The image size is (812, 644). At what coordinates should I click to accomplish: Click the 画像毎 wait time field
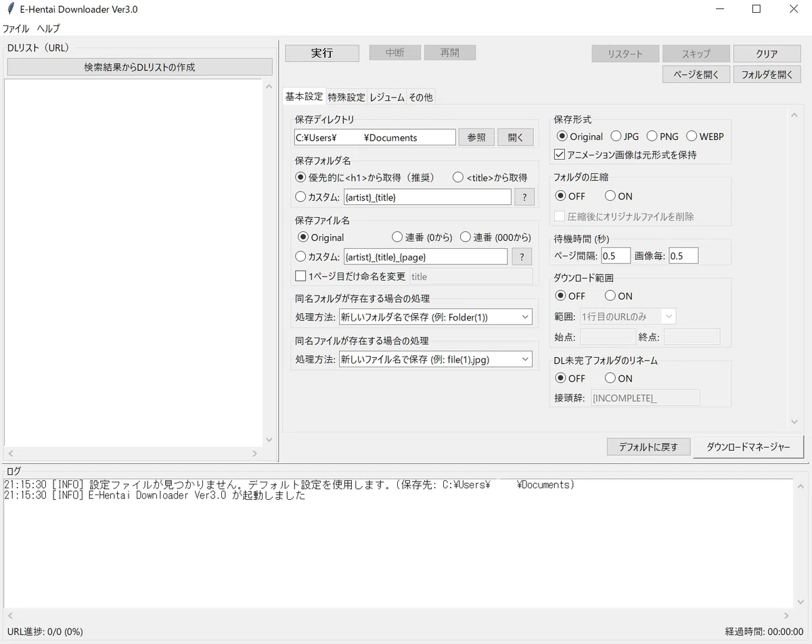tap(683, 256)
